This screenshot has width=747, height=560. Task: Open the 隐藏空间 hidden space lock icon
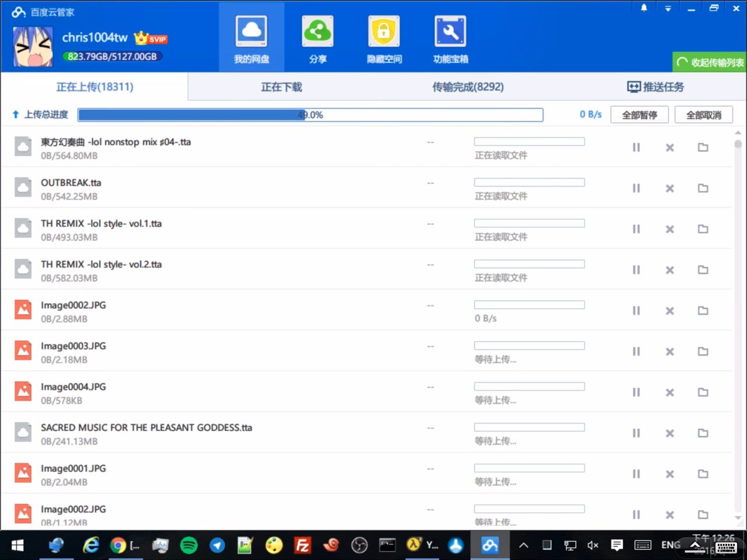click(x=384, y=32)
